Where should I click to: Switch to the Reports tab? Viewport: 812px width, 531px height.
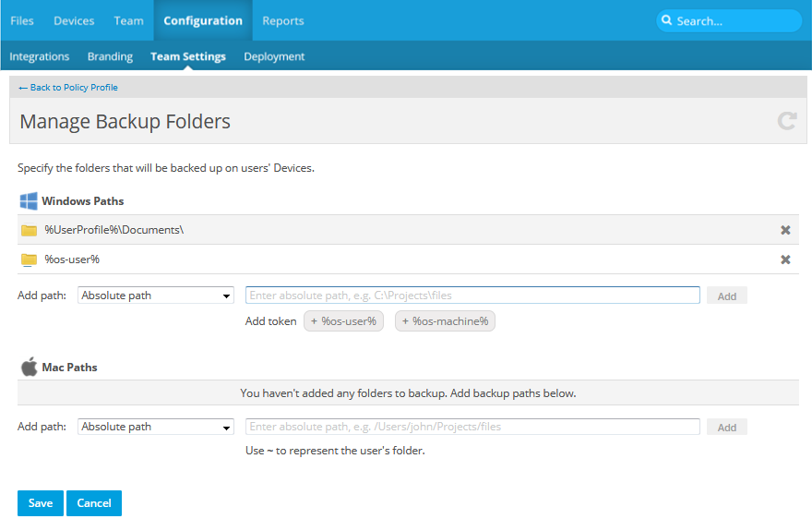tap(282, 20)
